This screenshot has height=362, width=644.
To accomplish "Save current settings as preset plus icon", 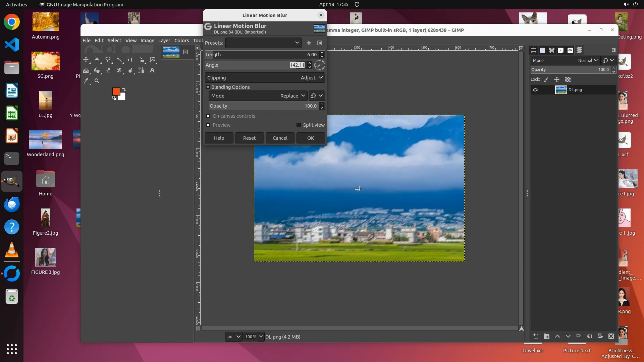I will pos(309,43).
